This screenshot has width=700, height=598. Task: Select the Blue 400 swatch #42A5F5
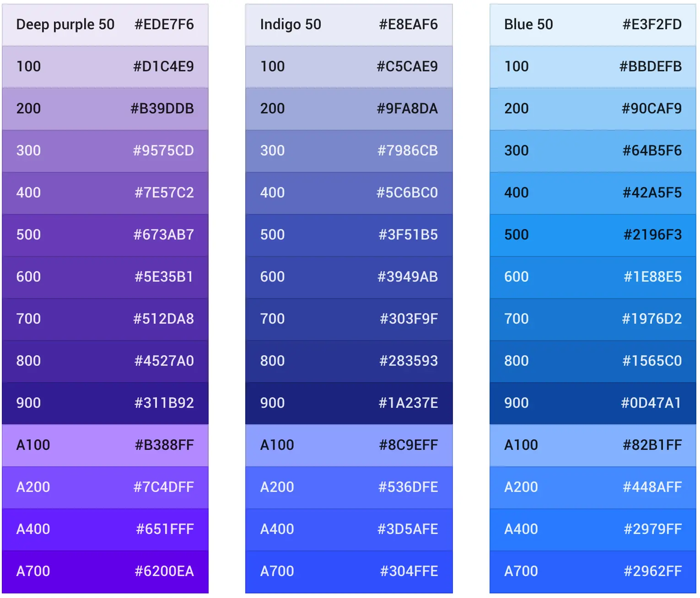coord(593,193)
